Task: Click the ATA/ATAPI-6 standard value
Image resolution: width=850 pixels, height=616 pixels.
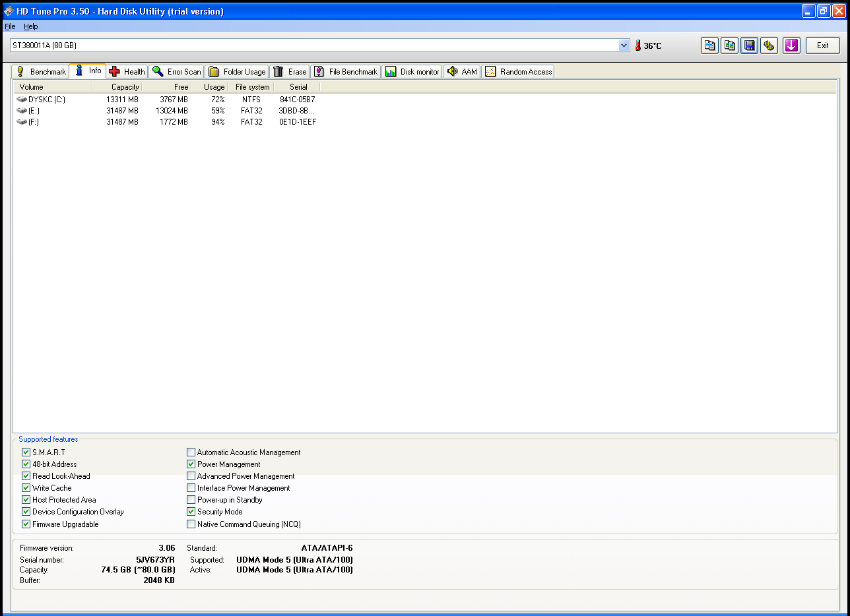Action: (x=327, y=548)
